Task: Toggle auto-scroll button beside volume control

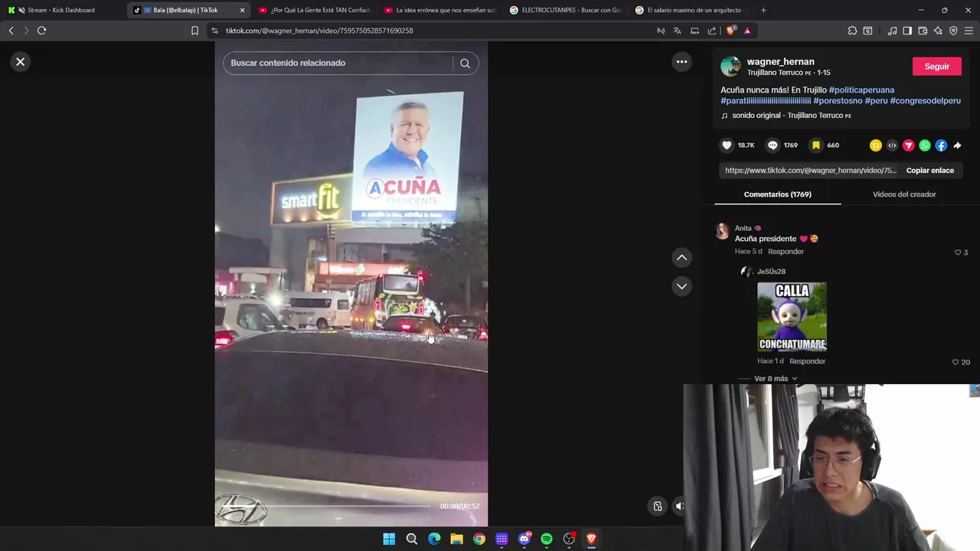Action: point(658,506)
